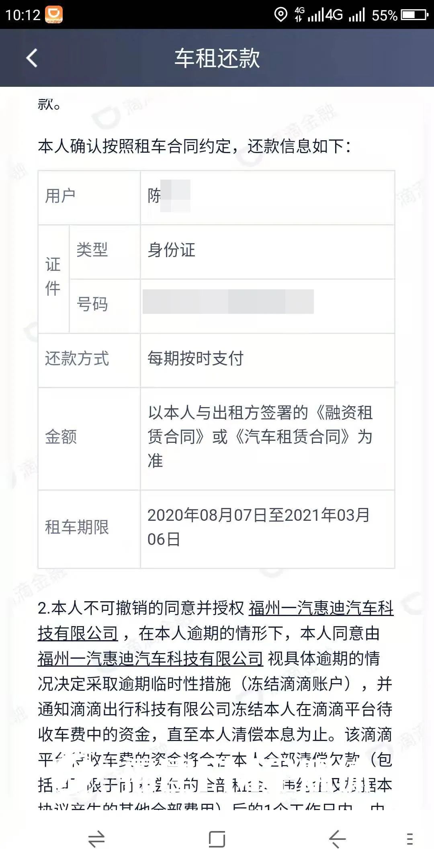Select the 车租还款 title bar
434x868 pixels.
[x=217, y=59]
